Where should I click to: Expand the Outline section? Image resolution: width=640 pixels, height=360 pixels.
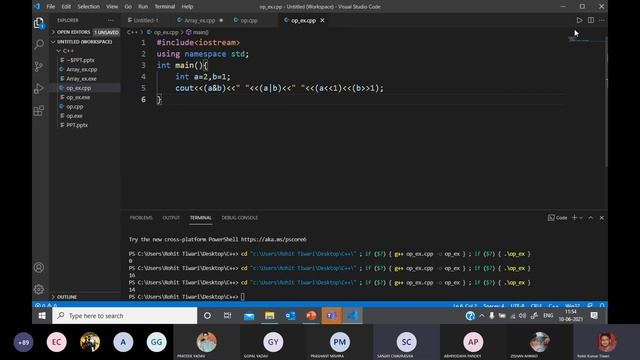click(x=85, y=297)
